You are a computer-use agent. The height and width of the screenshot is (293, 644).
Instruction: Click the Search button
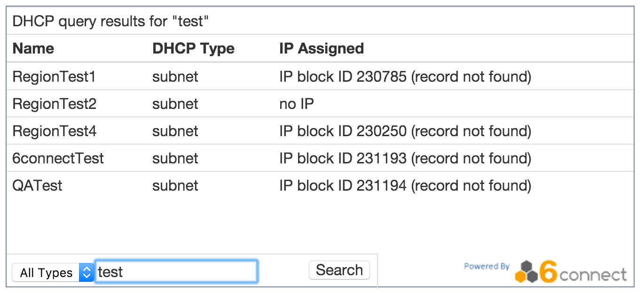coord(339,270)
